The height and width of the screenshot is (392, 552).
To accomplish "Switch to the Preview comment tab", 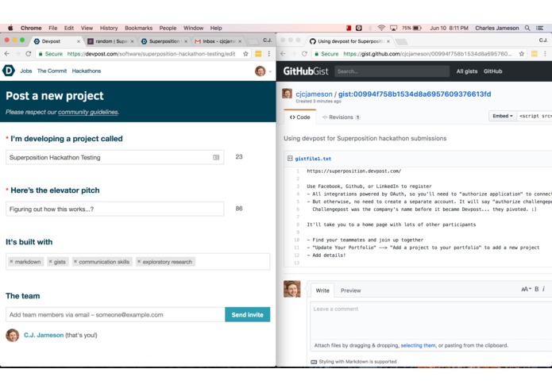I will pos(350,290).
